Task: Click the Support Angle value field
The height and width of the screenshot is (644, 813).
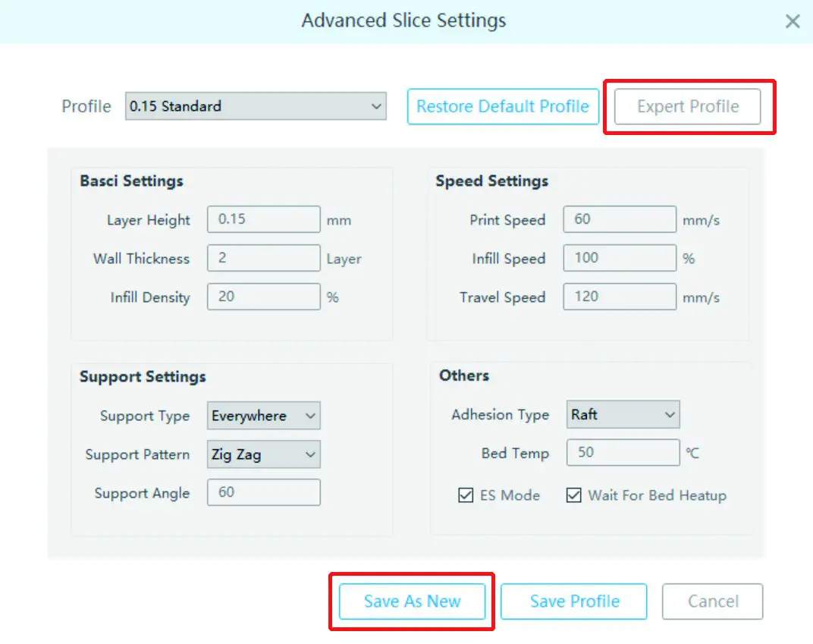Action: 263,492
